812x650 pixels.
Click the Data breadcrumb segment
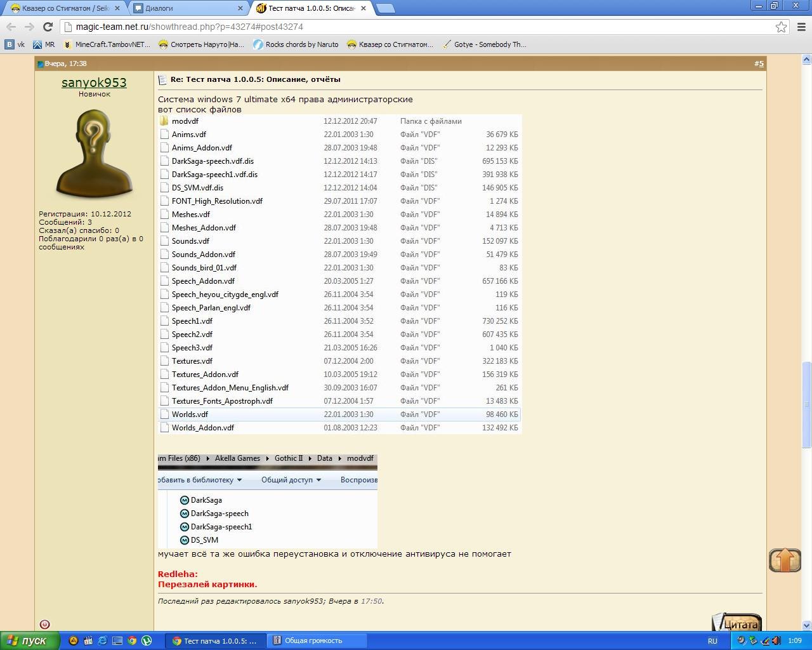click(325, 458)
